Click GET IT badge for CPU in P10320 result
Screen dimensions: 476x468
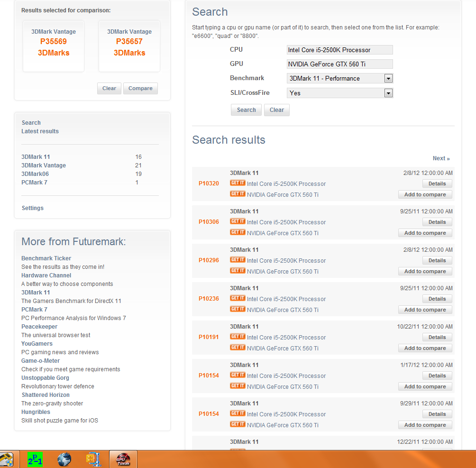coord(238,183)
